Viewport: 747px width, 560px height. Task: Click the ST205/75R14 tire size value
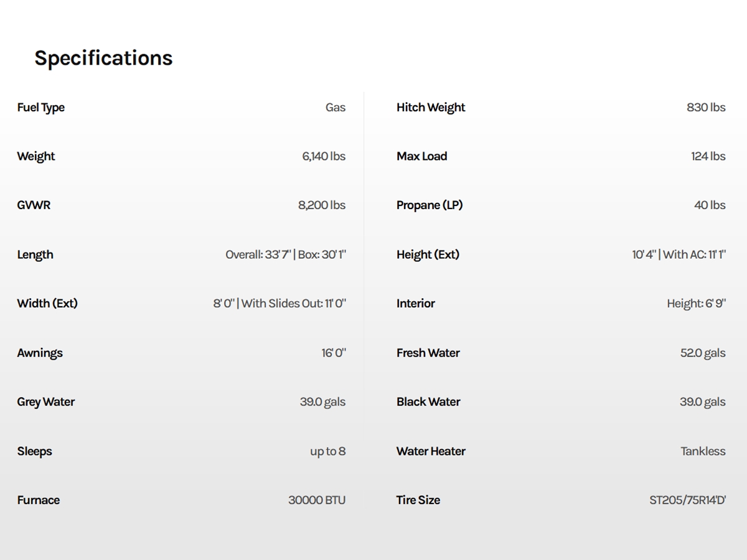coord(687,500)
